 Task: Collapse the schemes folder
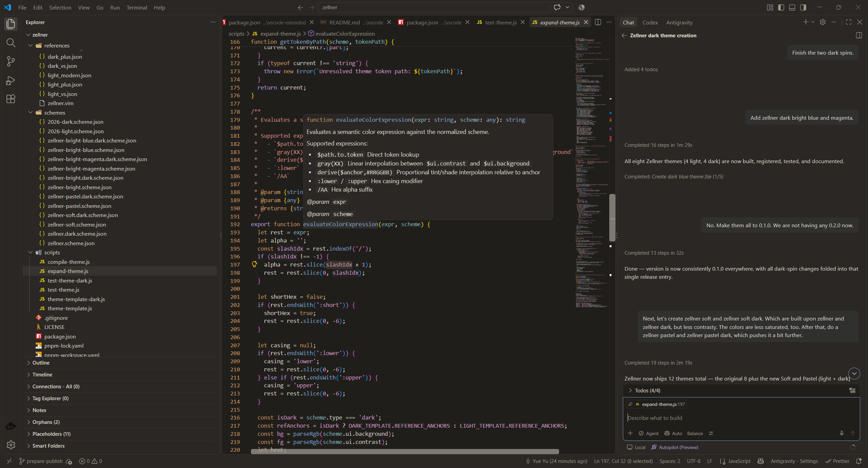31,112
